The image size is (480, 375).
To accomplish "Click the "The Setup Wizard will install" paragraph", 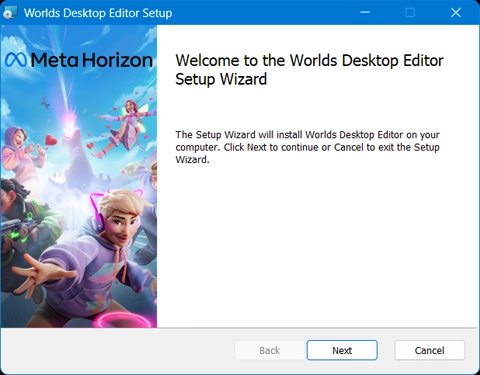I will (307, 147).
